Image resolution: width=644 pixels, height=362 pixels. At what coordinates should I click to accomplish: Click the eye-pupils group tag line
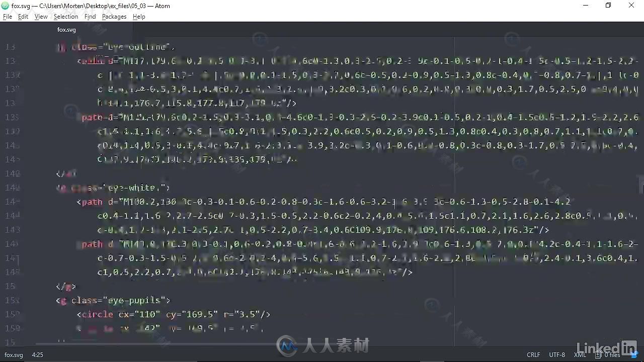pos(113,300)
